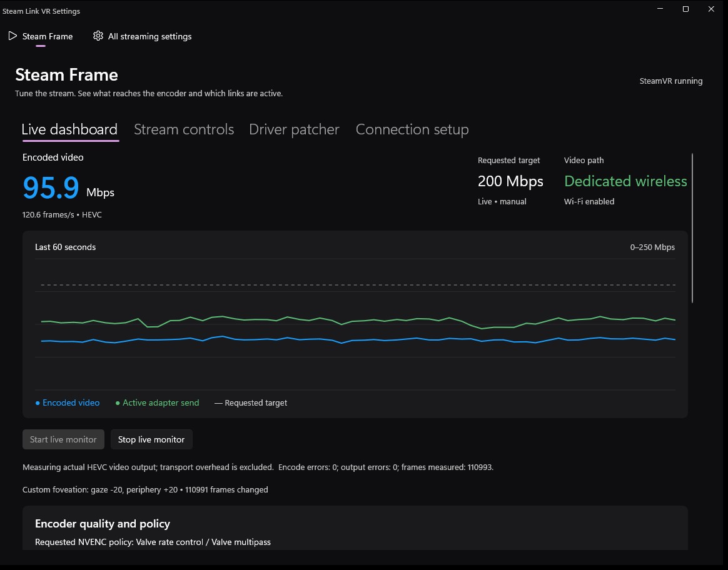This screenshot has height=570, width=728.
Task: Click the Steam Frame play icon
Action: pos(13,36)
